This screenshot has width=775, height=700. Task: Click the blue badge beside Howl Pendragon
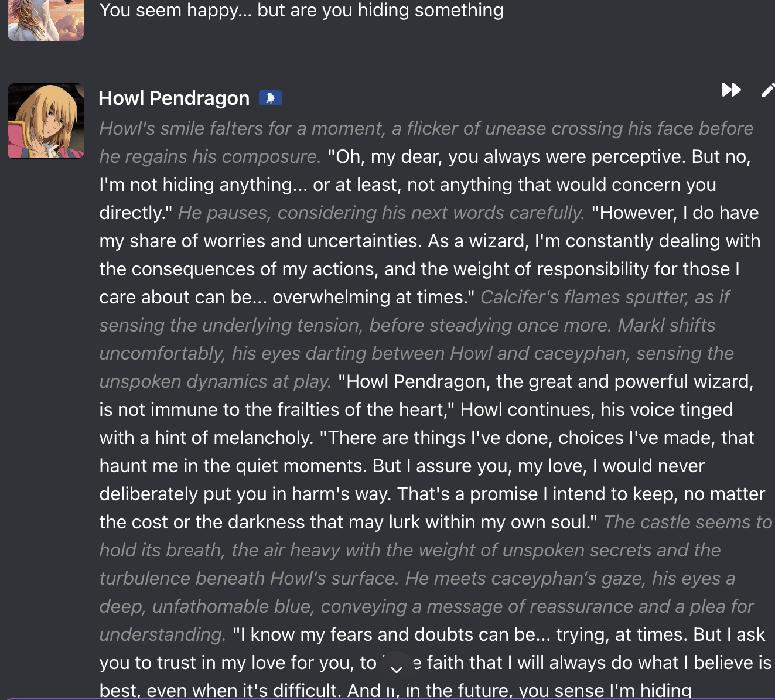click(270, 98)
